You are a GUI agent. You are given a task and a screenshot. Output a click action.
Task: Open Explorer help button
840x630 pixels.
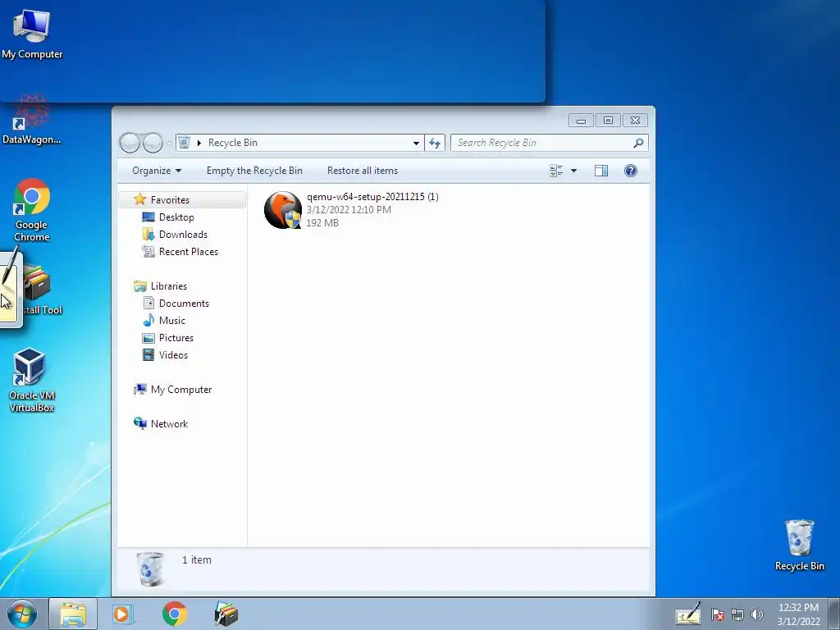tap(631, 171)
